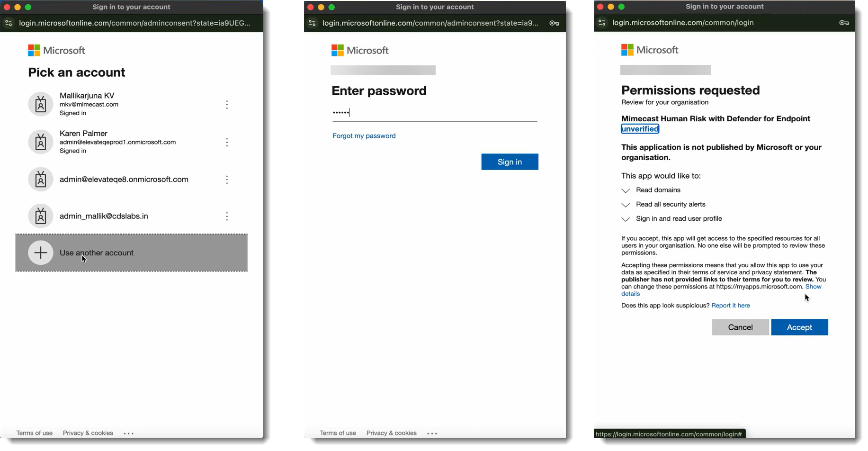Screen dimensions: 868x451
Task: Click the unverified publisher link
Action: tap(640, 129)
